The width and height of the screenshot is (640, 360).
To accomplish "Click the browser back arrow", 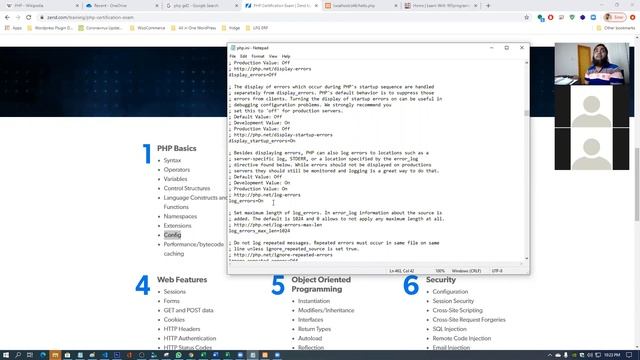I will 7,18.
